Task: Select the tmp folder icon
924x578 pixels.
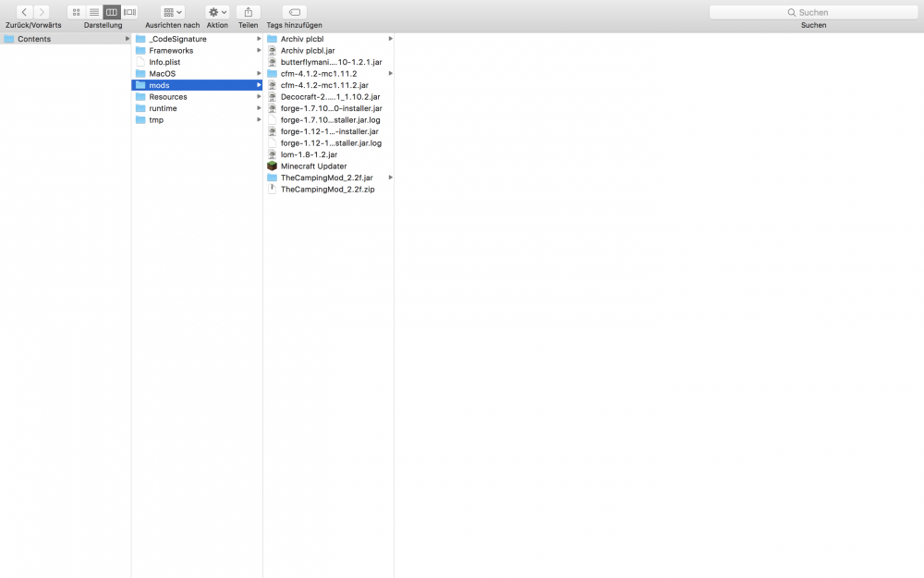Action: coord(140,119)
